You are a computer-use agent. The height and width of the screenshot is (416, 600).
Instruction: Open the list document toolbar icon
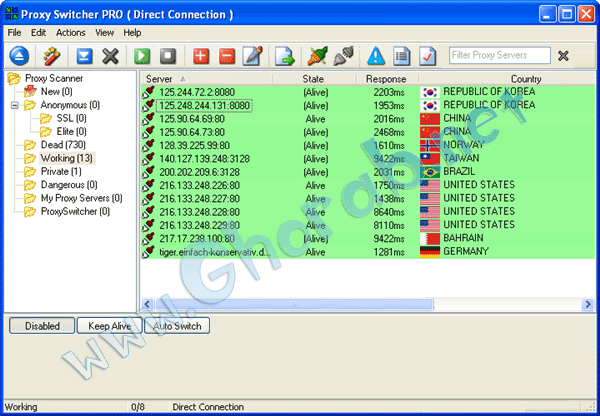pyautogui.click(x=402, y=56)
